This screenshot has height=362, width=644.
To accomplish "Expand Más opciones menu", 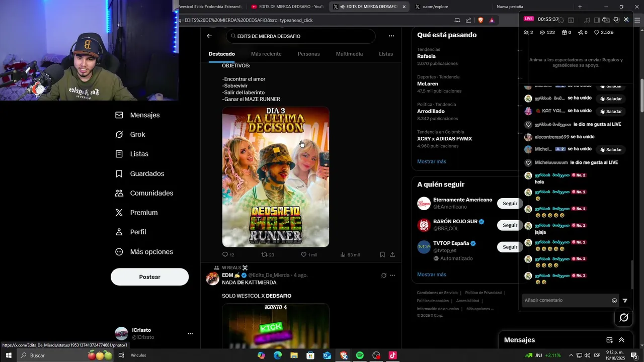I will coord(144,251).
